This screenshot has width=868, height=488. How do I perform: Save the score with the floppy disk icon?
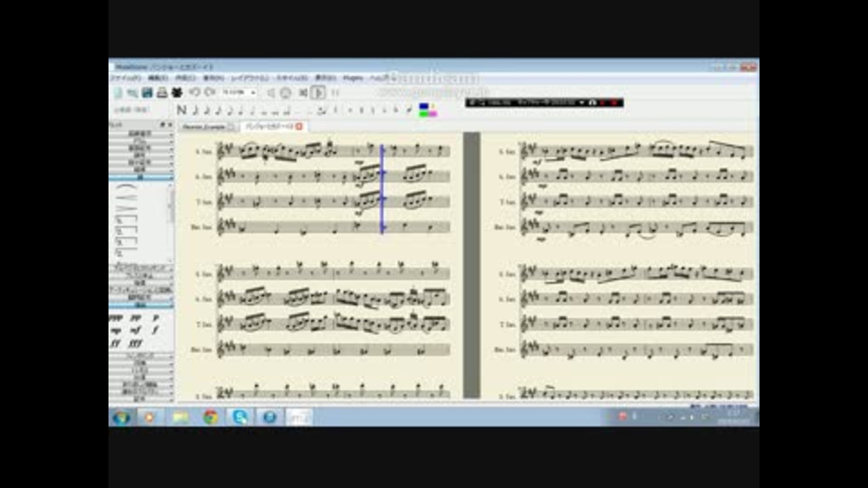[146, 93]
